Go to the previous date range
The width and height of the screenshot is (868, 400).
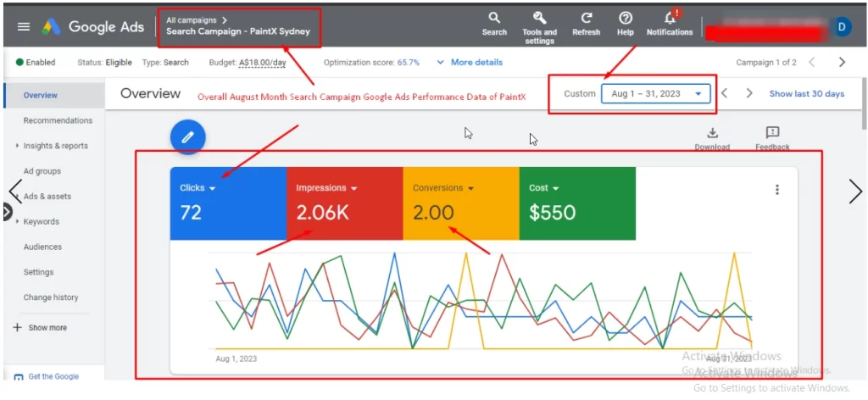click(724, 93)
